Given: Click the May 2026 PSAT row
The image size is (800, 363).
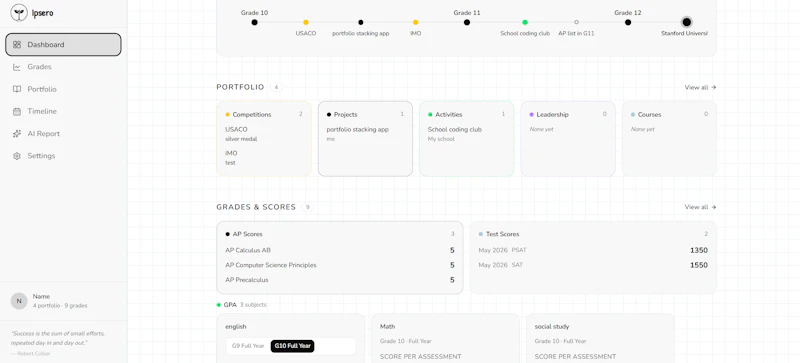Looking at the screenshot, I should [x=593, y=250].
